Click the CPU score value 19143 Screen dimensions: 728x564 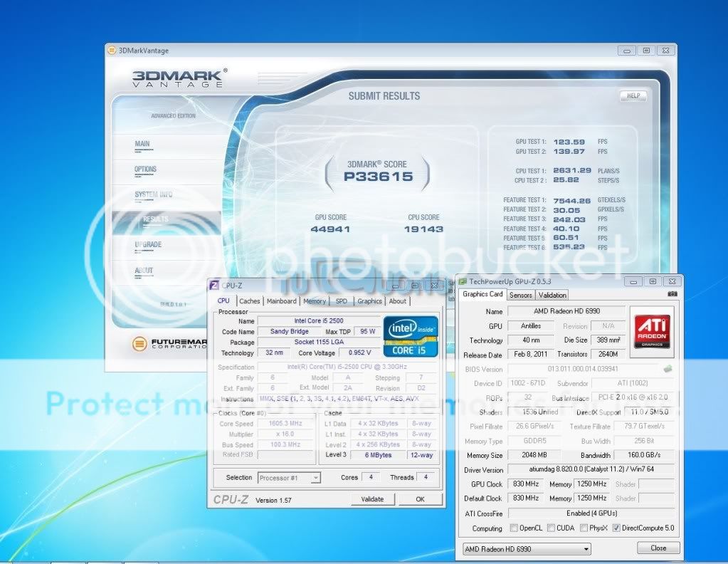click(423, 229)
